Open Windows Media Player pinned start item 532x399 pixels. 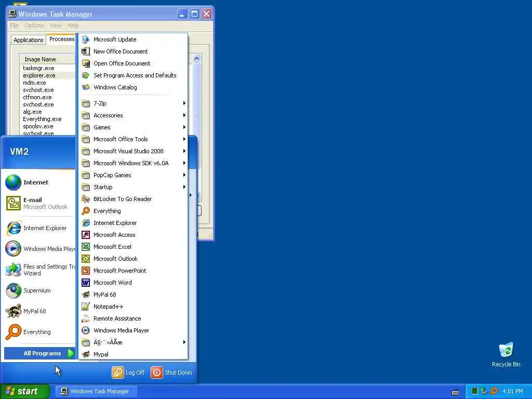pos(39,249)
